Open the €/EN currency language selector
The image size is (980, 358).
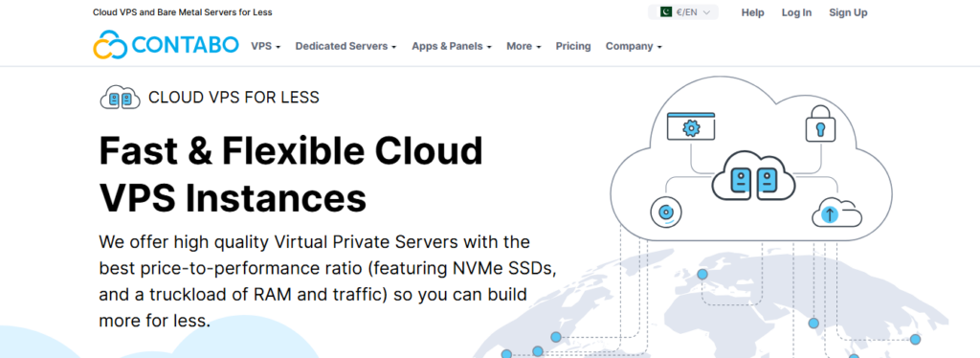(683, 11)
